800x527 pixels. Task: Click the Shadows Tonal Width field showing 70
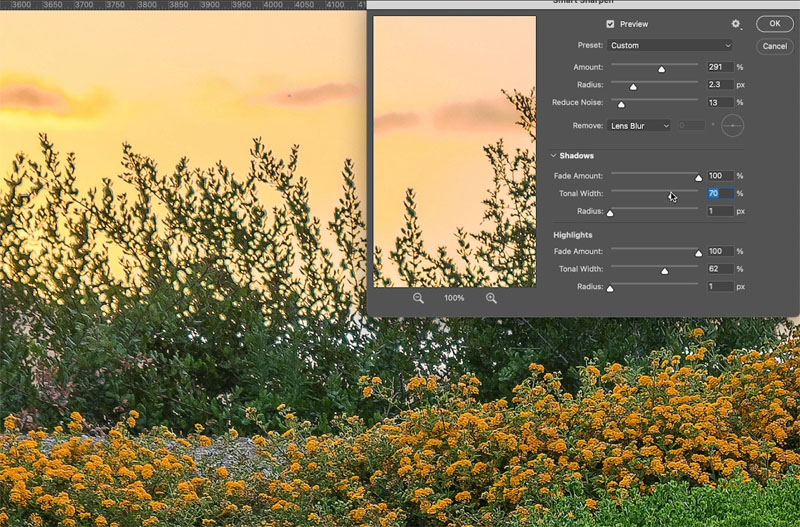(x=720, y=193)
